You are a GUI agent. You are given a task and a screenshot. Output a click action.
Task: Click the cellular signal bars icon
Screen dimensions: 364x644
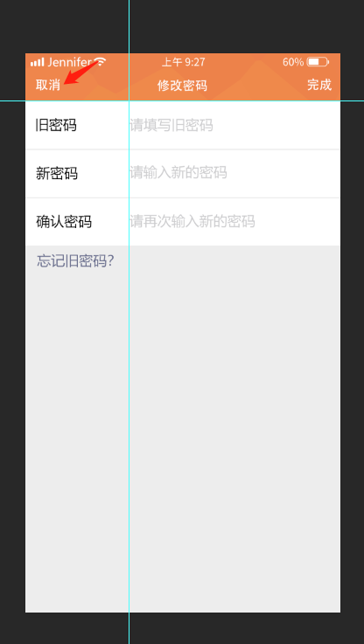point(37,62)
